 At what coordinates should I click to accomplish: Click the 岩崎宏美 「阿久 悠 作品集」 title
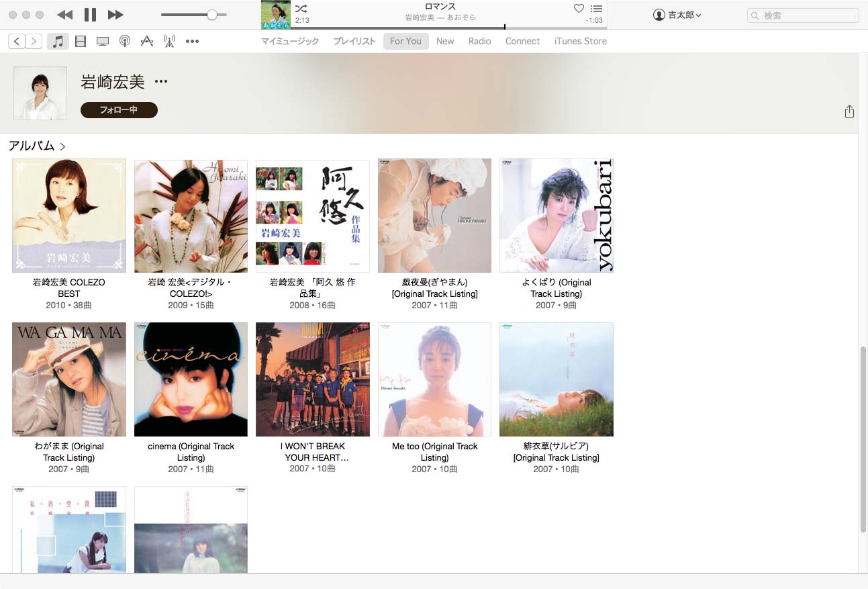[x=313, y=288]
